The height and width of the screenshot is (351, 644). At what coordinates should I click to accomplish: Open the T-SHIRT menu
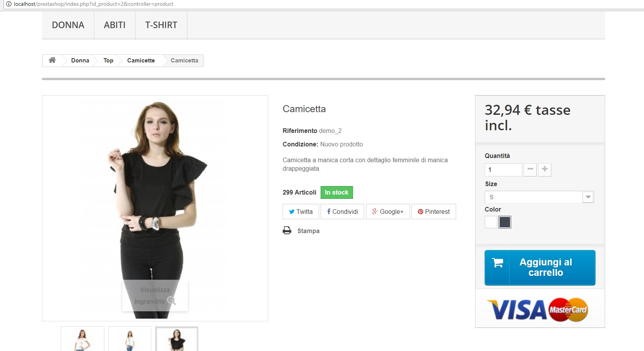coord(161,25)
